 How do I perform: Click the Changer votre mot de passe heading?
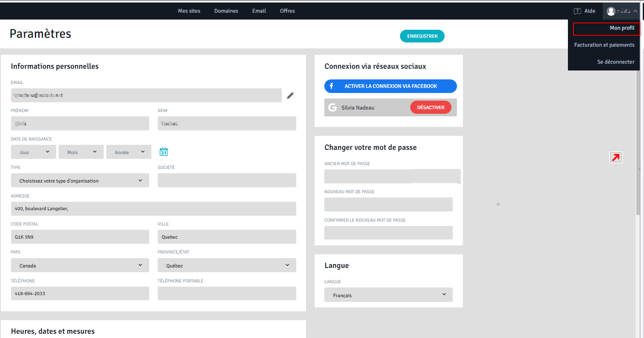tap(371, 147)
